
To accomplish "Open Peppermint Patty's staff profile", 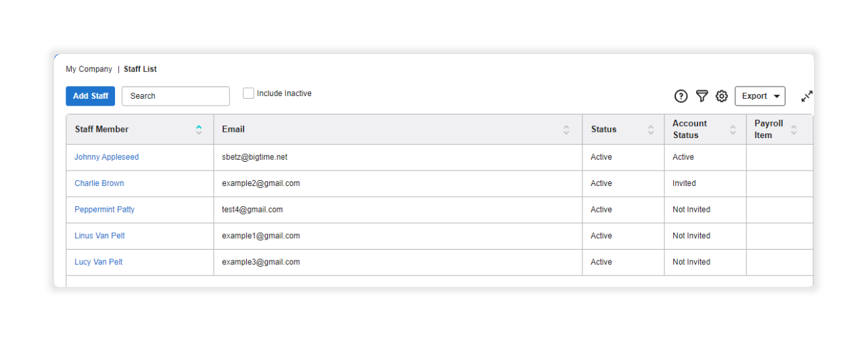I will coord(104,210).
